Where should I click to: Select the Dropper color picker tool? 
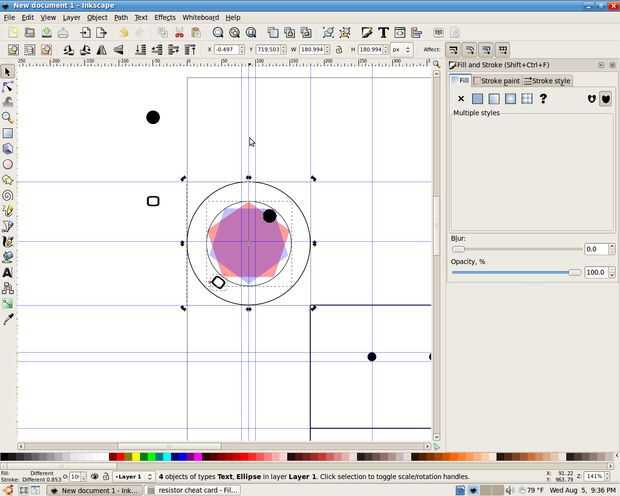pyautogui.click(x=8, y=319)
